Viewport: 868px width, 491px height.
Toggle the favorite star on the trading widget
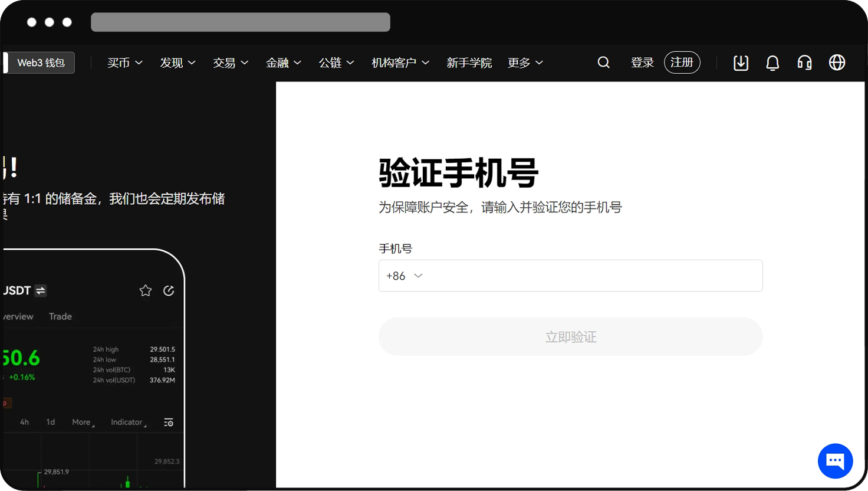(145, 290)
